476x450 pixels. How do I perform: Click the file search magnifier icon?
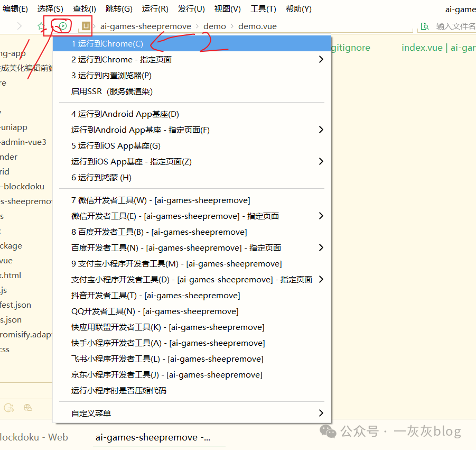tap(424, 25)
